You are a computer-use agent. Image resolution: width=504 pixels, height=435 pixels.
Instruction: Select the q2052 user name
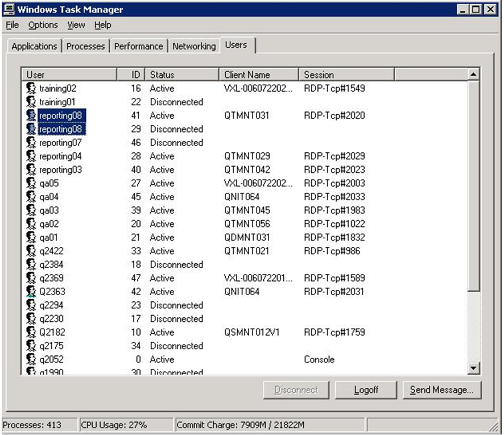pos(51,359)
